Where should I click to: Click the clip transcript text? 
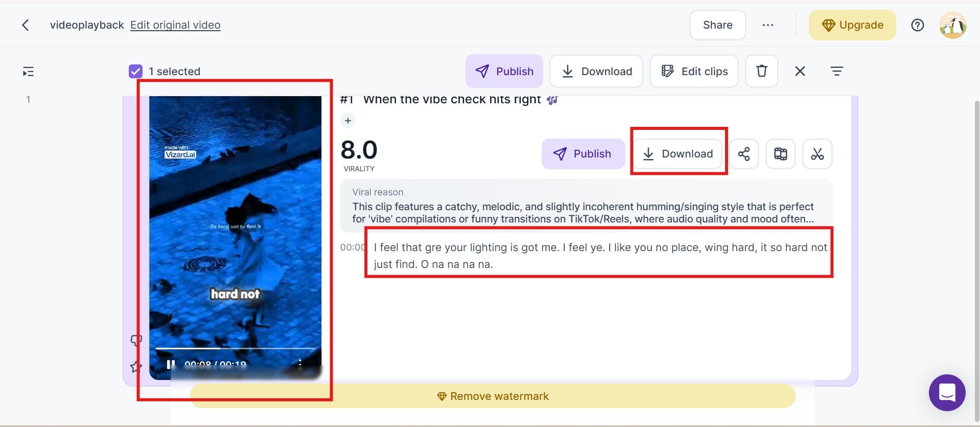pyautogui.click(x=600, y=256)
